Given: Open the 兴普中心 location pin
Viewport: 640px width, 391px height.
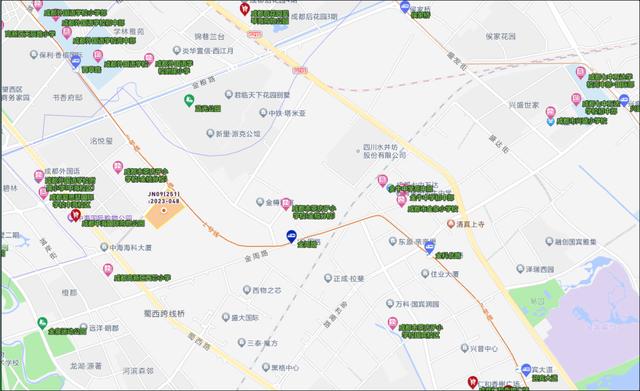Looking at the screenshot, I should click(464, 348).
